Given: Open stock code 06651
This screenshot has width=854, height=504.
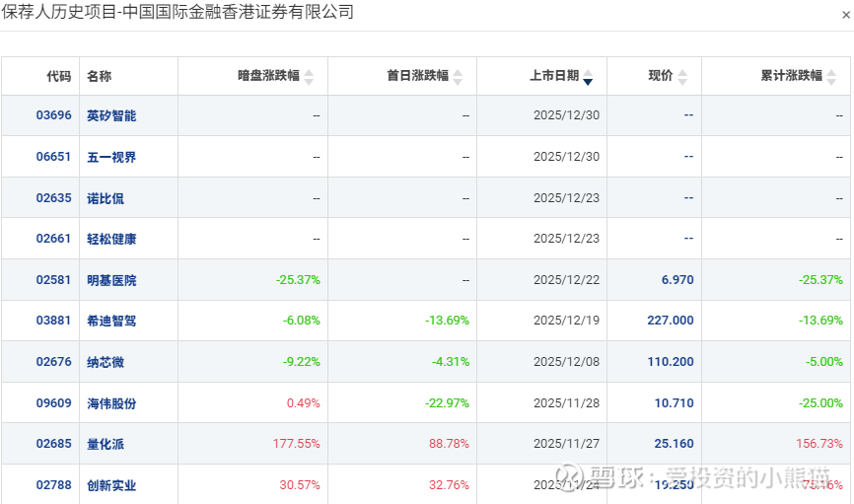Looking at the screenshot, I should click(54, 157).
